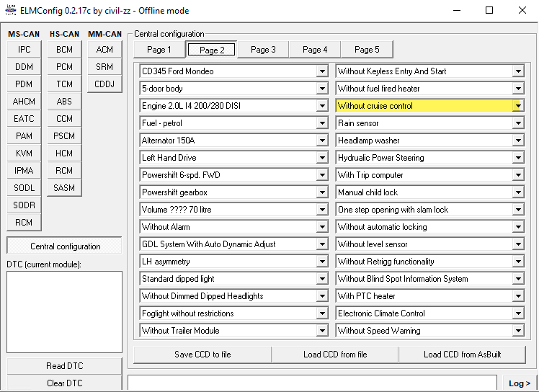Open the Left Hand Drive dropdown
The image size is (539, 392).
(x=321, y=158)
